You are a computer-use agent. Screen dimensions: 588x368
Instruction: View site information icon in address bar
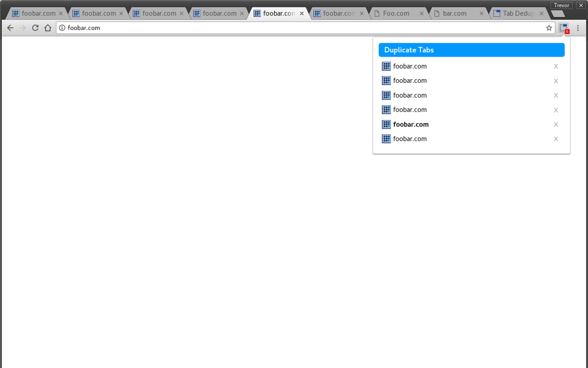(62, 28)
